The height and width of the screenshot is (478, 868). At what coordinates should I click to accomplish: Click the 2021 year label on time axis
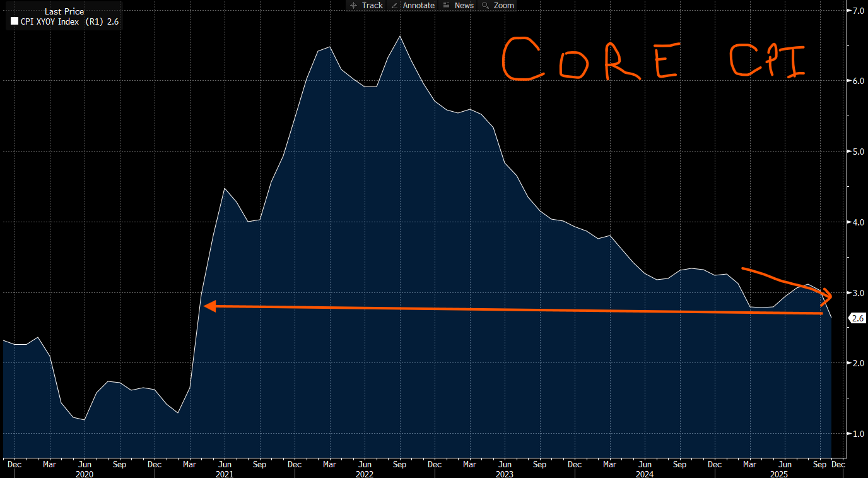pyautogui.click(x=225, y=473)
